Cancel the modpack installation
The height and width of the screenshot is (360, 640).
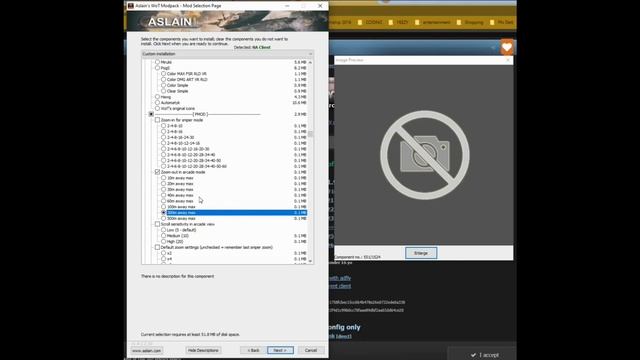click(x=311, y=350)
